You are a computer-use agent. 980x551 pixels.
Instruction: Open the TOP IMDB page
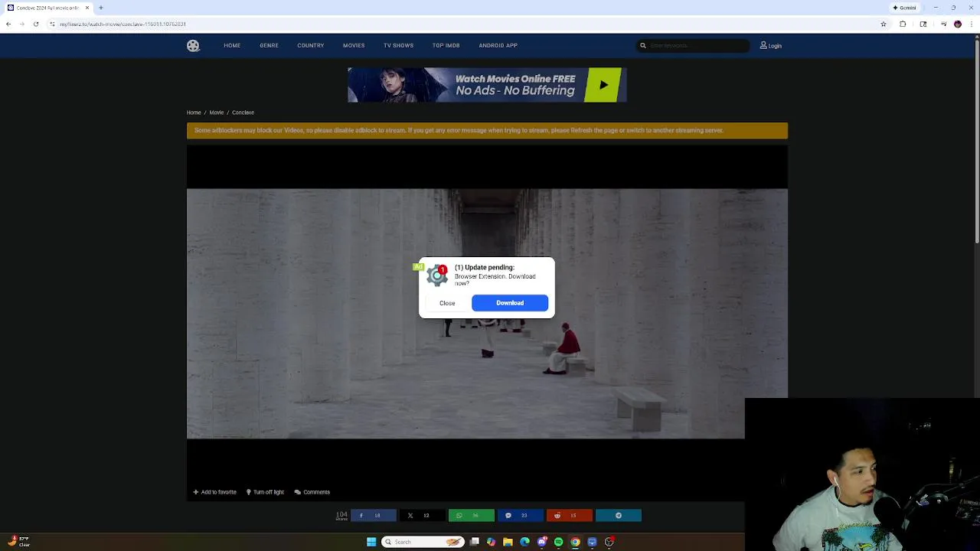point(446,45)
